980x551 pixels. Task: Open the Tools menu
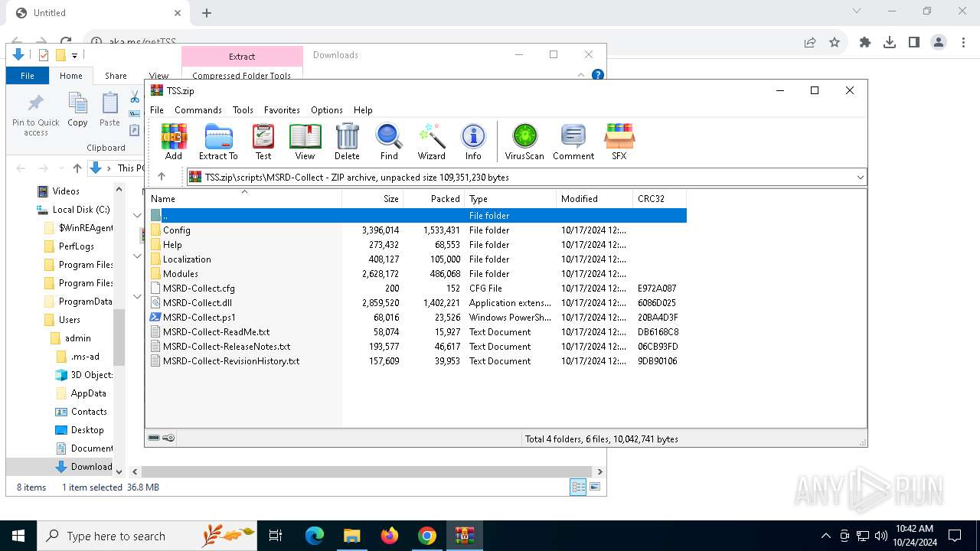243,109
